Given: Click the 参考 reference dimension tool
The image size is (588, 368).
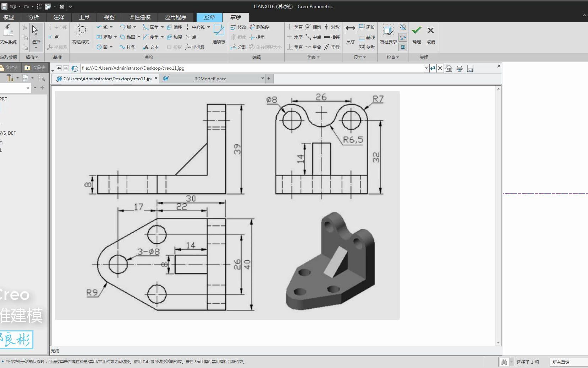Looking at the screenshot, I should (367, 47).
